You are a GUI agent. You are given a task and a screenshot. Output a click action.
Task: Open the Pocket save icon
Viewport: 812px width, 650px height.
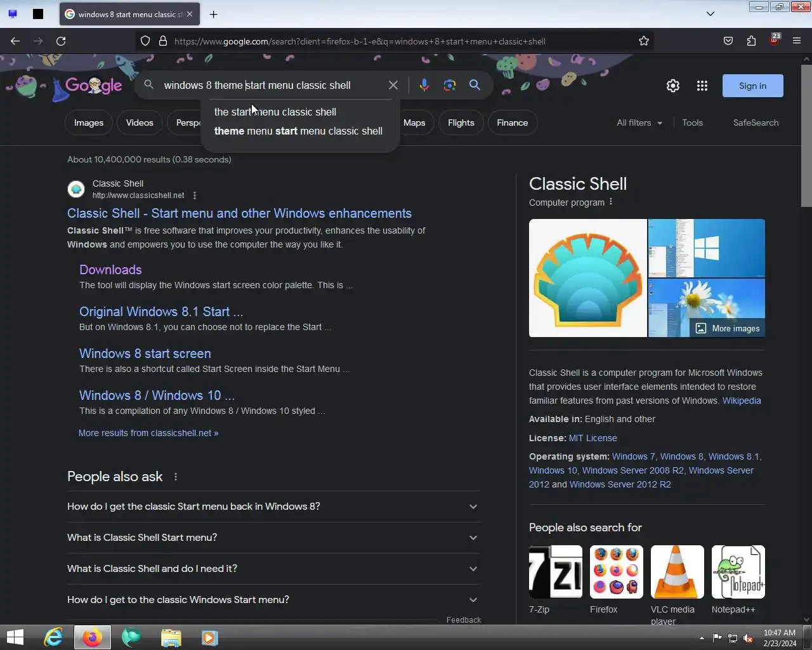[728, 41]
